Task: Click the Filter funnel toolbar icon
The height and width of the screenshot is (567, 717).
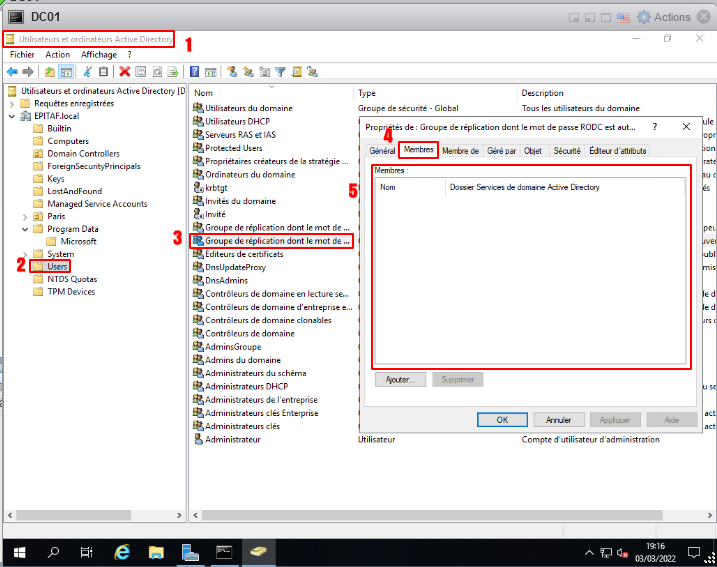Action: click(281, 72)
